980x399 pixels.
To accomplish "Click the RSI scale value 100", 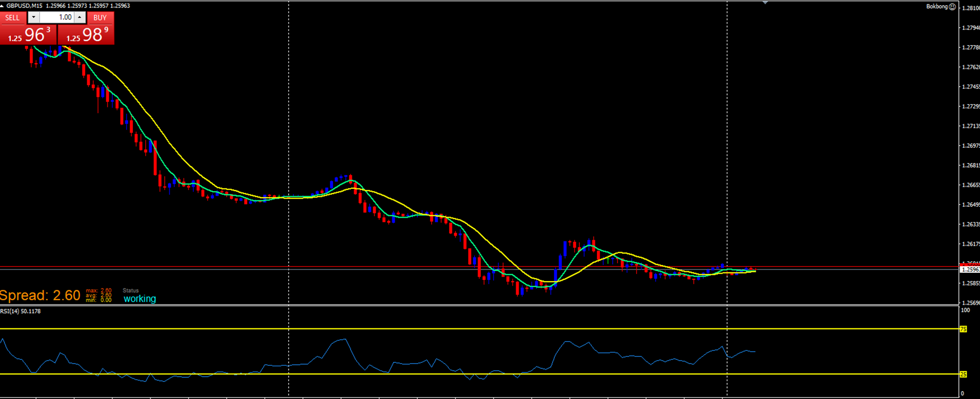I will click(965, 310).
